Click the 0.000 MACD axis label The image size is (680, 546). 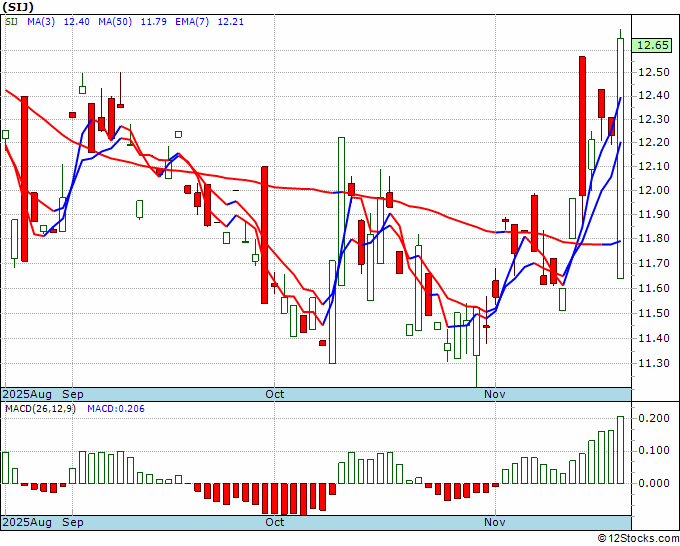[x=654, y=483]
